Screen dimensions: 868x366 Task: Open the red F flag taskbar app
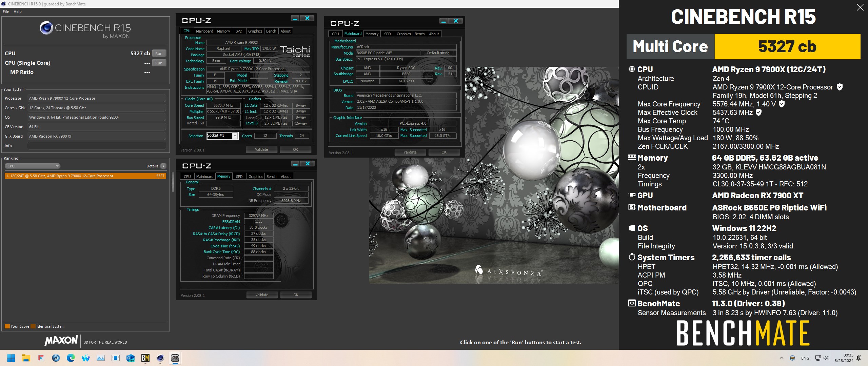pos(41,358)
